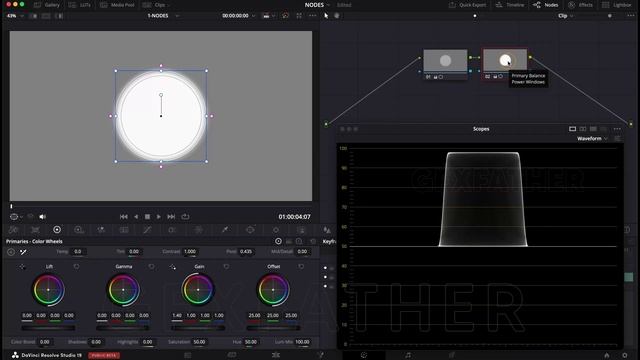Click the Lift master wheel slider
Screen dimensions: 640x360
click(48, 328)
